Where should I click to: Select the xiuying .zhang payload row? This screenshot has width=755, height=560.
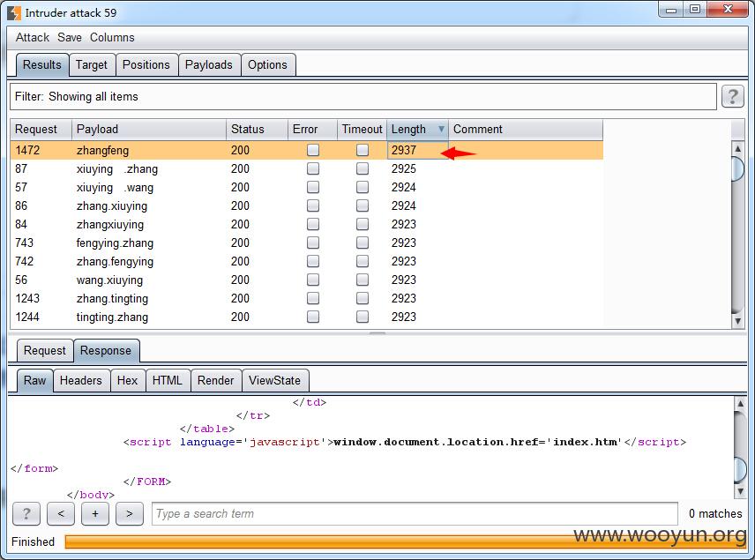pos(307,168)
